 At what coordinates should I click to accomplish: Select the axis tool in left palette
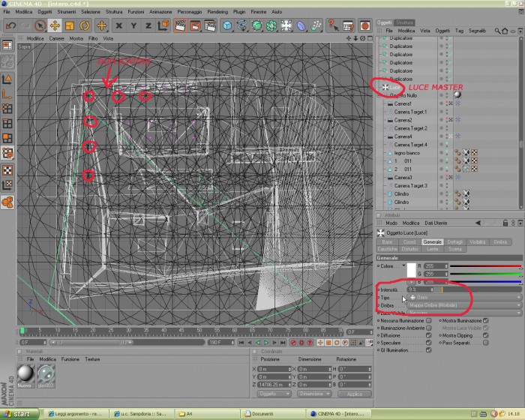7,94
